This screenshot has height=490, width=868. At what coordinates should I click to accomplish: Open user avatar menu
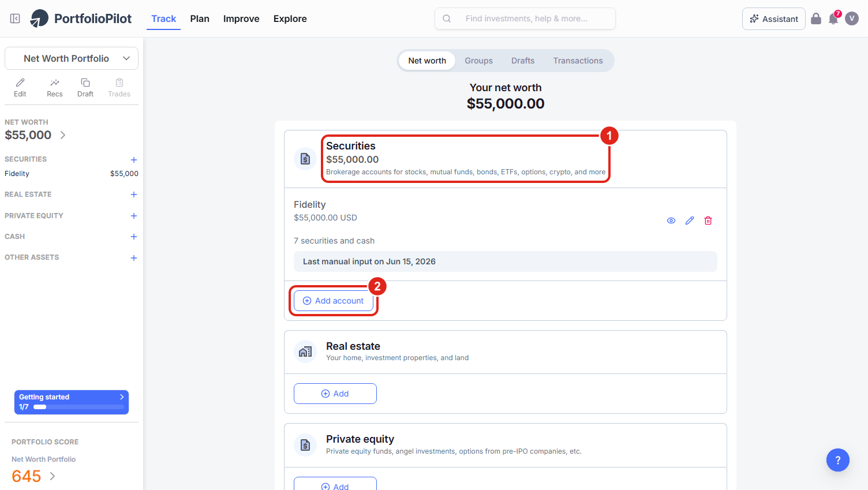(852, 18)
